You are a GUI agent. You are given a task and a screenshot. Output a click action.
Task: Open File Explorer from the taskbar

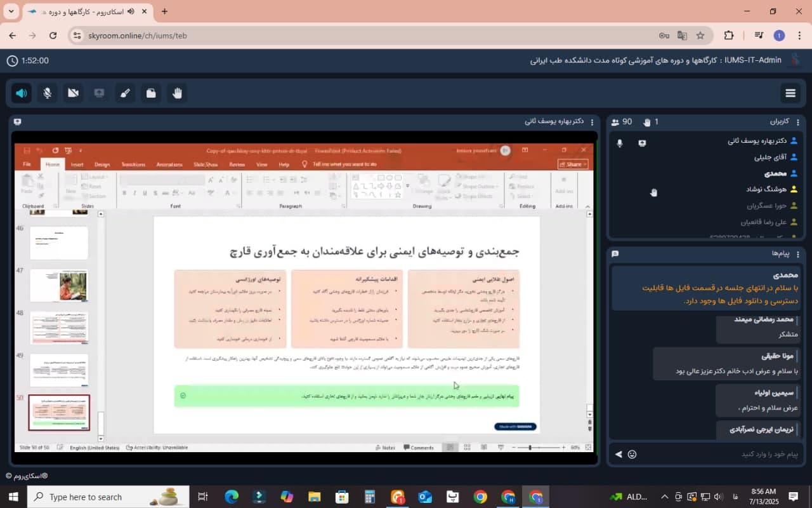point(314,497)
